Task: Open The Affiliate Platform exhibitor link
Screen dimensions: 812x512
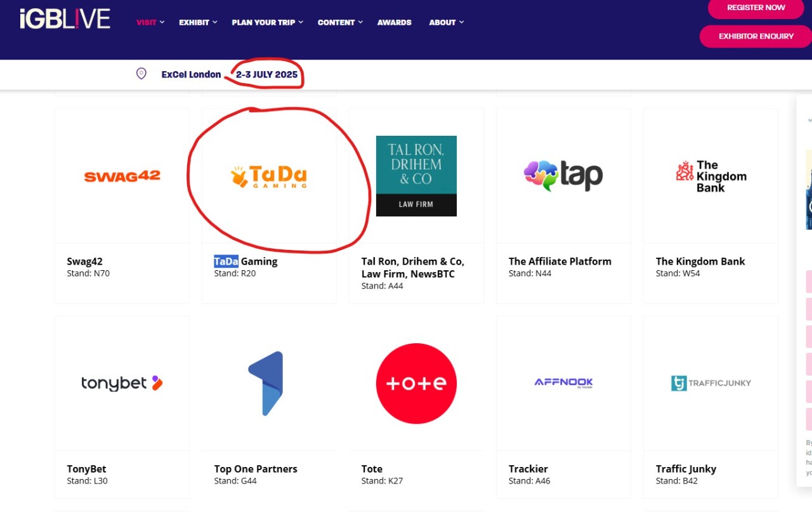Action: tap(560, 261)
